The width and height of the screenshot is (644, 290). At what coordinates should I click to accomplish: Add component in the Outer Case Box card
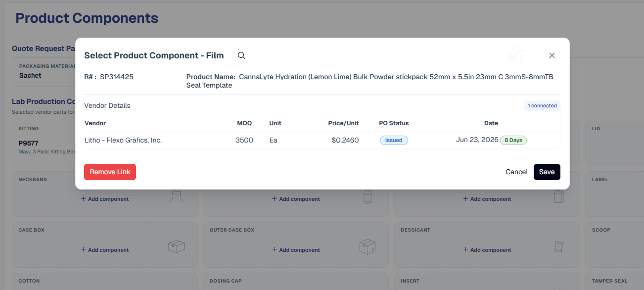(296, 250)
